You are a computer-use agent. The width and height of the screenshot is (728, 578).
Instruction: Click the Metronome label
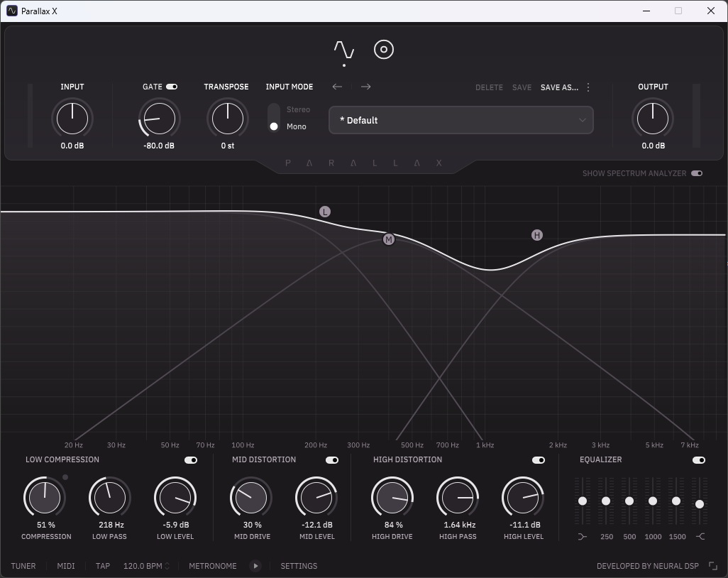click(x=213, y=566)
